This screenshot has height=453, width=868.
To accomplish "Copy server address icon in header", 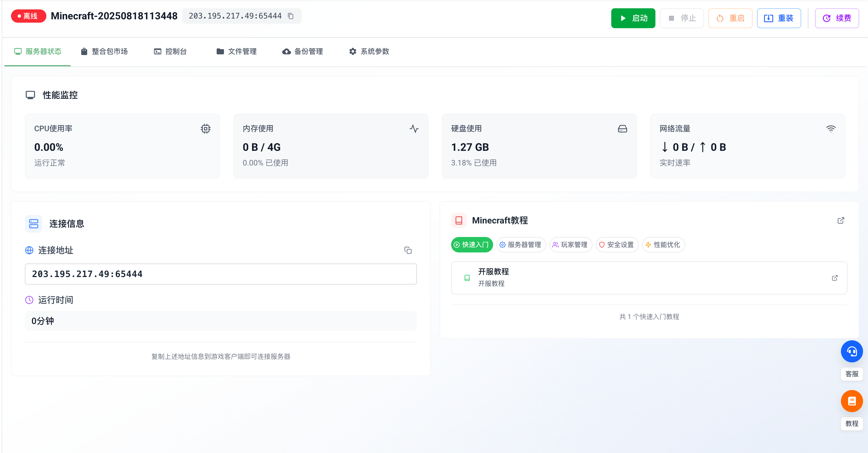I will pyautogui.click(x=290, y=16).
